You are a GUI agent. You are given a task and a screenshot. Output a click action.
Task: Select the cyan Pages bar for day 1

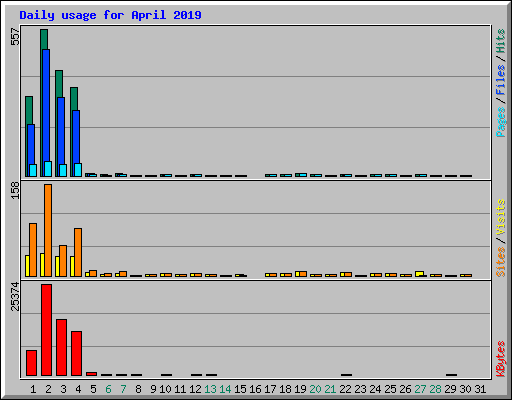tap(33, 170)
